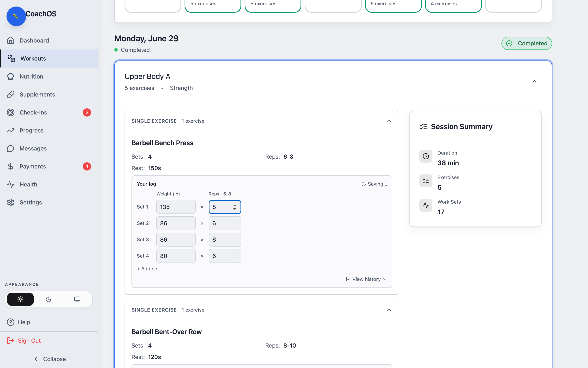Open the Help page

coord(49,322)
